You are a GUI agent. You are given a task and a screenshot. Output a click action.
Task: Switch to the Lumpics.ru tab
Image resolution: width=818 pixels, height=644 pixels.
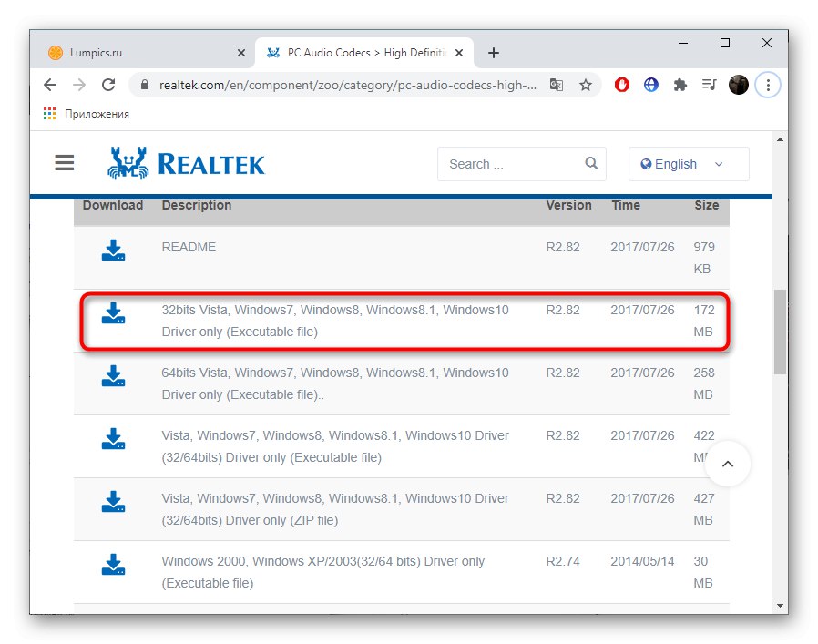pos(141,53)
